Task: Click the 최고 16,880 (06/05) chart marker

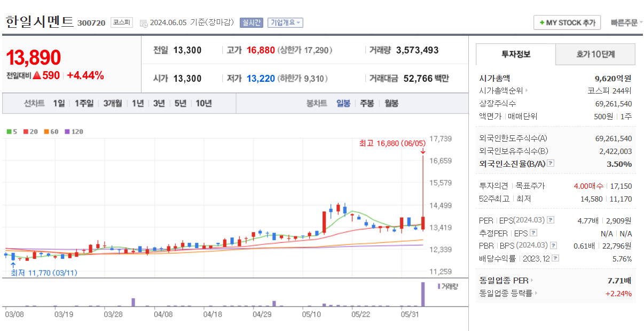Action: point(392,143)
